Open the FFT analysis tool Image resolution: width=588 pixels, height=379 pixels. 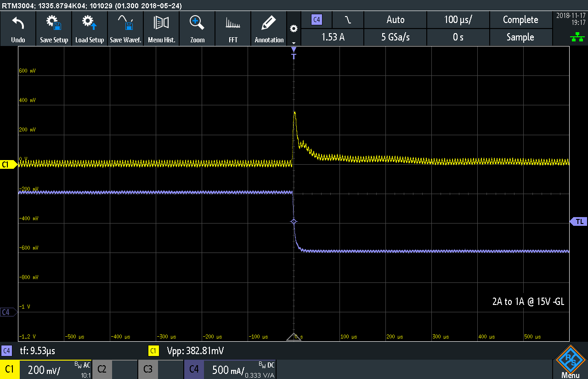(x=233, y=29)
